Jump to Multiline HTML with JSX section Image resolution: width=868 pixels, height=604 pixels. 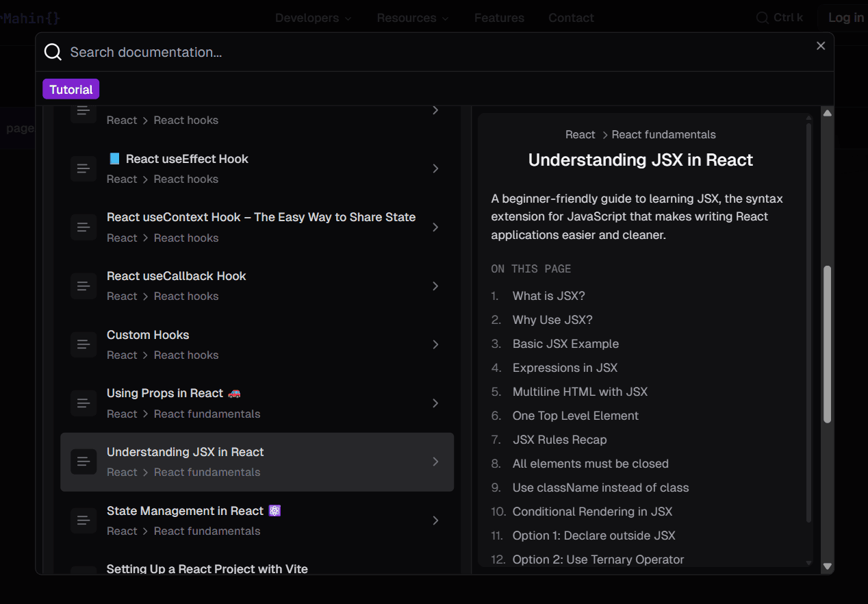pos(580,392)
